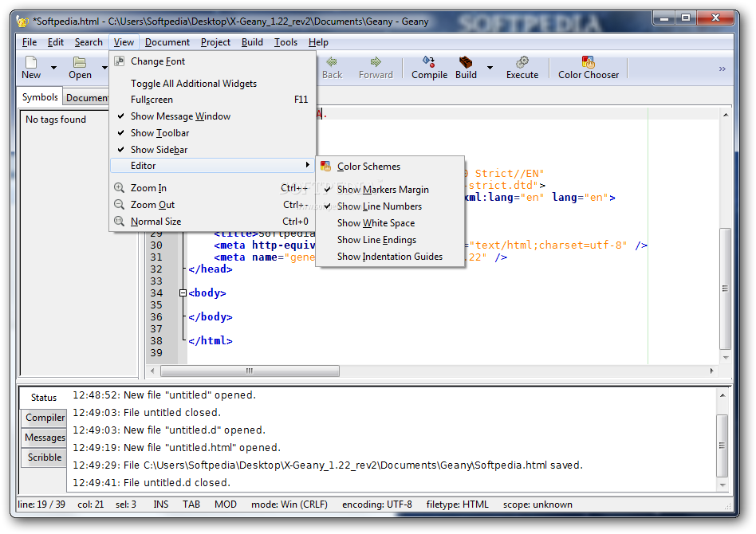Image resolution: width=756 pixels, height=534 pixels.
Task: Click the Normal Size magnifier icon
Action: [119, 222]
